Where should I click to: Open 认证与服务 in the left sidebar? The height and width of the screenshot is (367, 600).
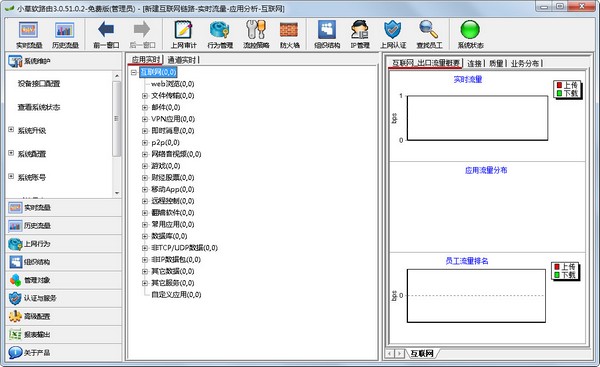(64, 298)
